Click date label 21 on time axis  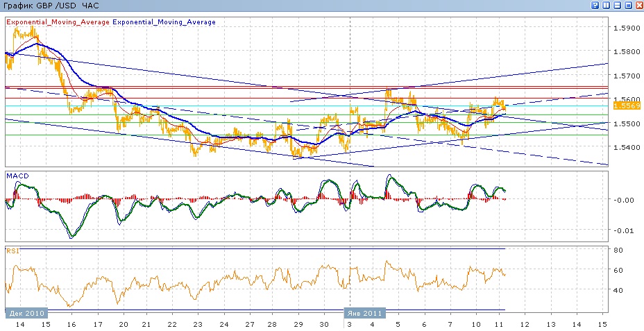coord(146,324)
